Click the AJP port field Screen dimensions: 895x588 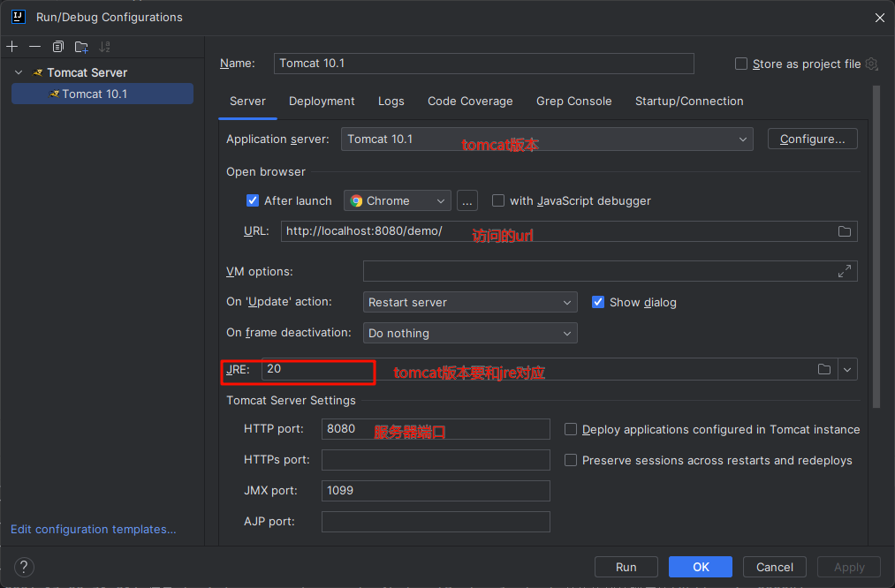(x=436, y=521)
